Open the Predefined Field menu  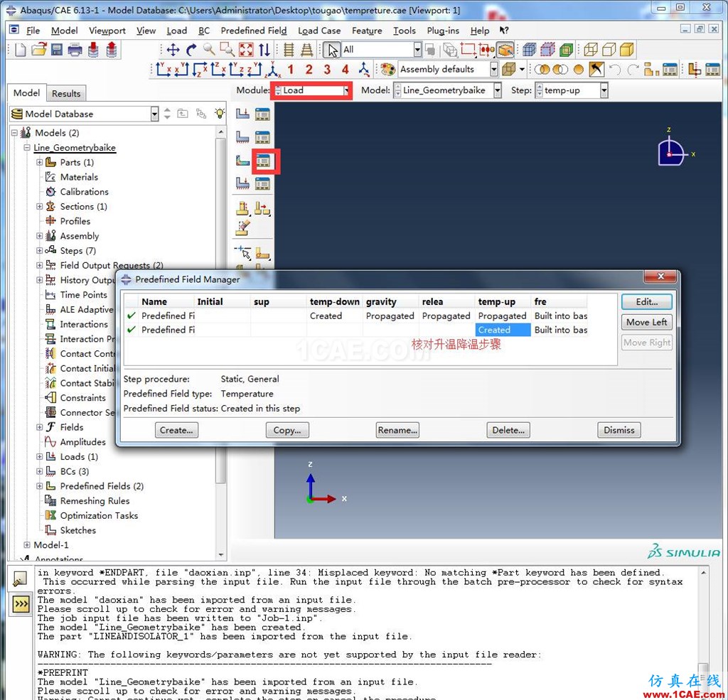tap(254, 31)
